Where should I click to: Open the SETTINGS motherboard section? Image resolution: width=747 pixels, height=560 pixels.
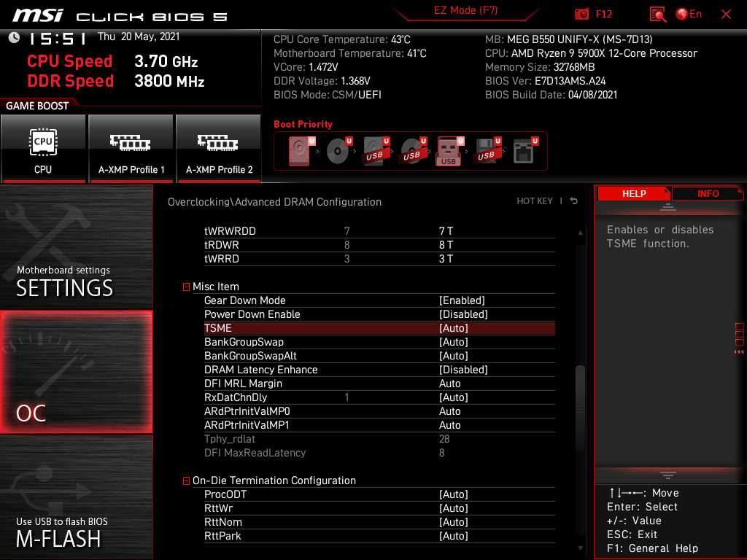click(x=76, y=246)
